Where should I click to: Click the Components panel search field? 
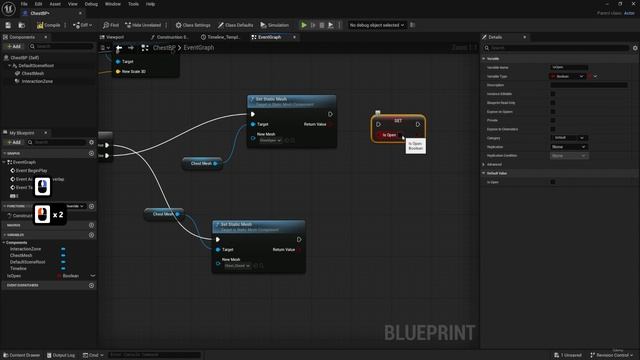(61, 47)
